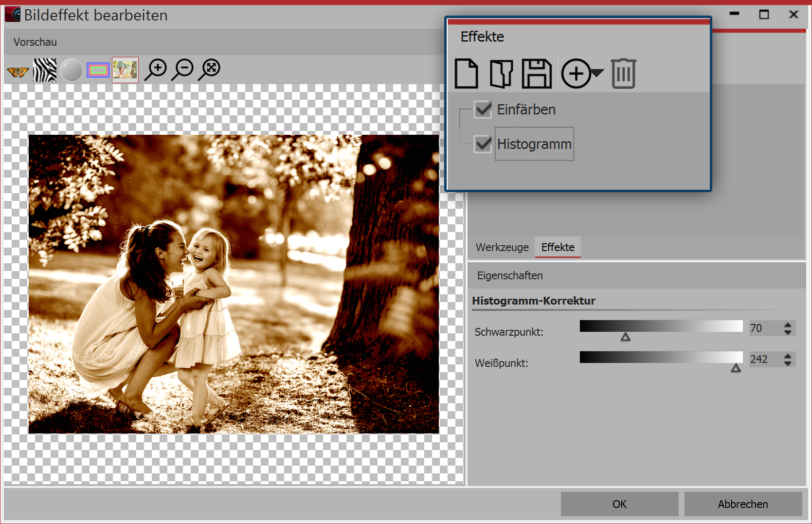Create new effect list with blank page icon
Screen dimensions: 812x524
[x=466, y=74]
